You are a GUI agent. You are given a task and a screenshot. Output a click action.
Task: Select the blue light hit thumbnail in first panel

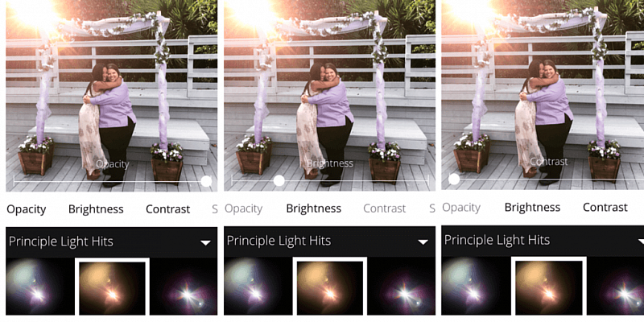tap(40, 287)
